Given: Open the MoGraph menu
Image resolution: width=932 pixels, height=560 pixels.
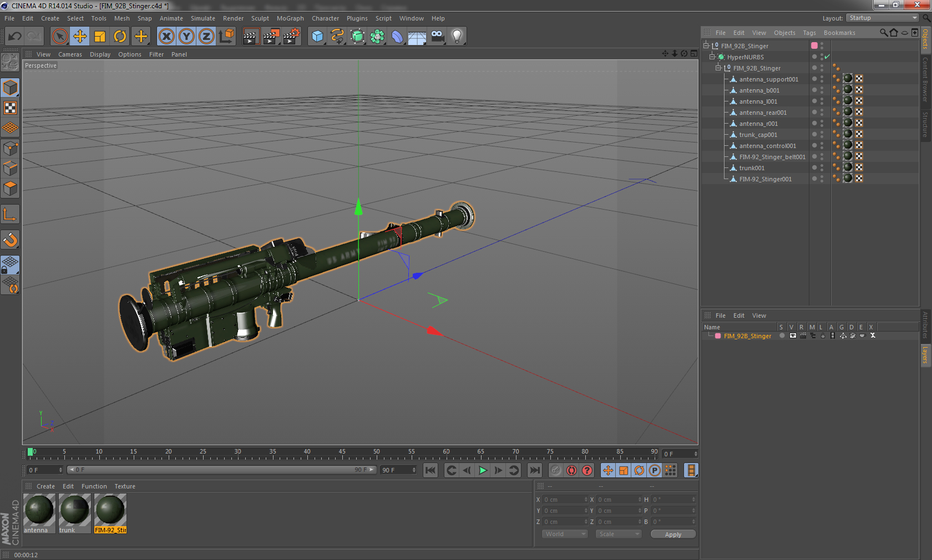Looking at the screenshot, I should pyautogui.click(x=290, y=18).
